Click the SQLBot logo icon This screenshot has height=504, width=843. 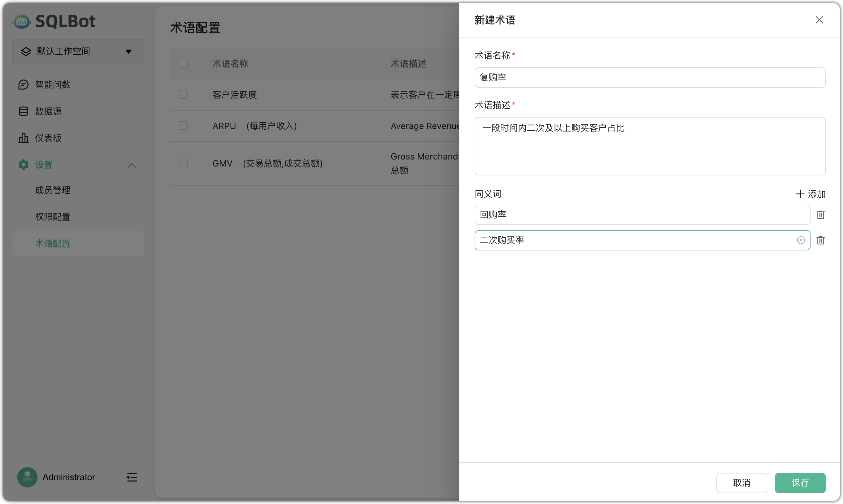click(21, 21)
